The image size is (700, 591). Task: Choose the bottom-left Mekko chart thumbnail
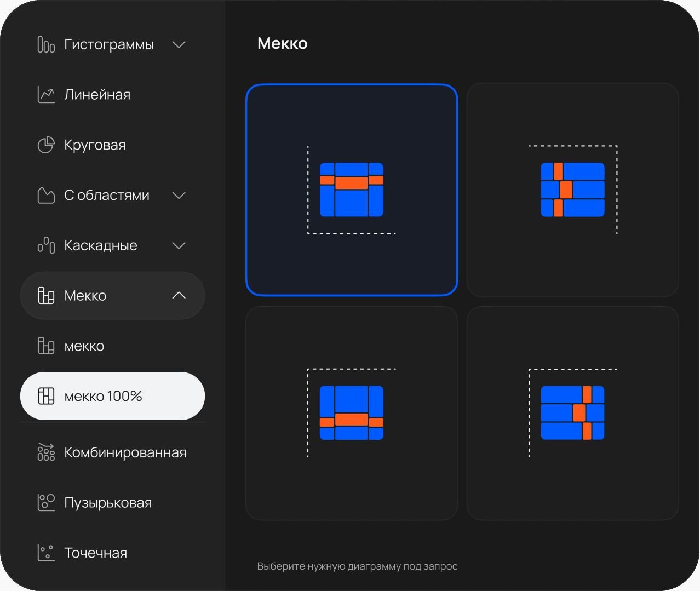(x=352, y=413)
